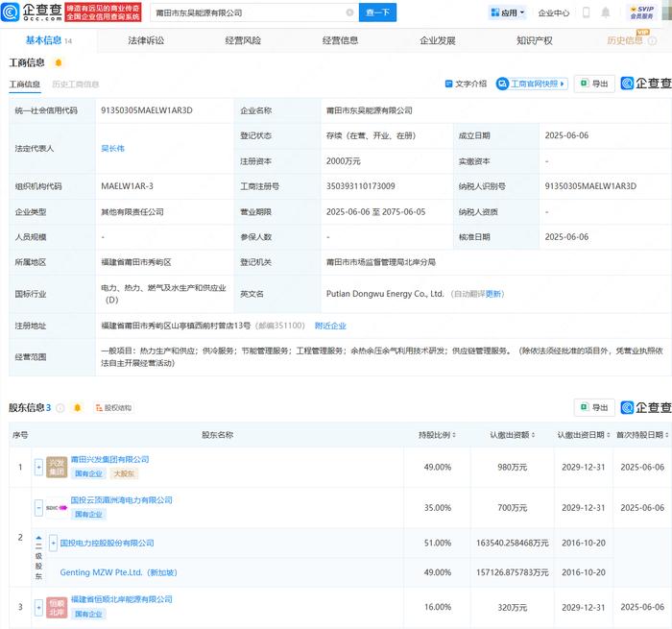Switch to the 法律诉讼 tab
Image resolution: width=672 pixels, height=629 pixels.
(146, 40)
